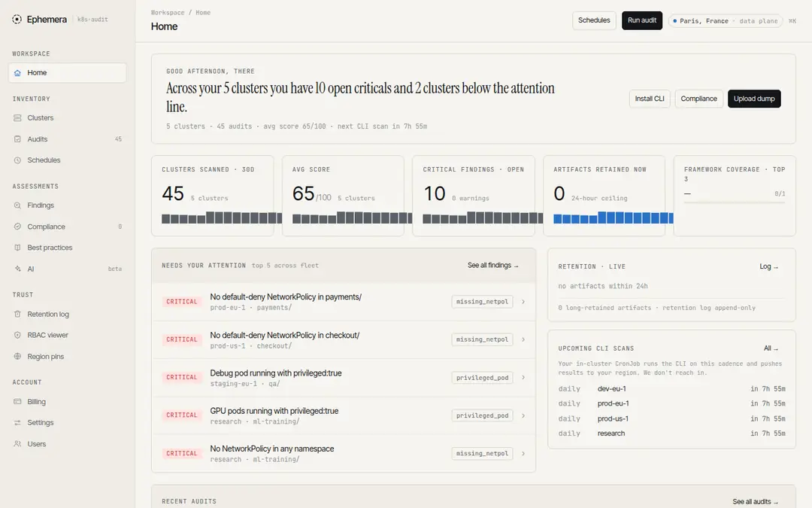Screen dimensions: 812x508
Task: Click the Avg Score bar chart
Action: (352, 217)
